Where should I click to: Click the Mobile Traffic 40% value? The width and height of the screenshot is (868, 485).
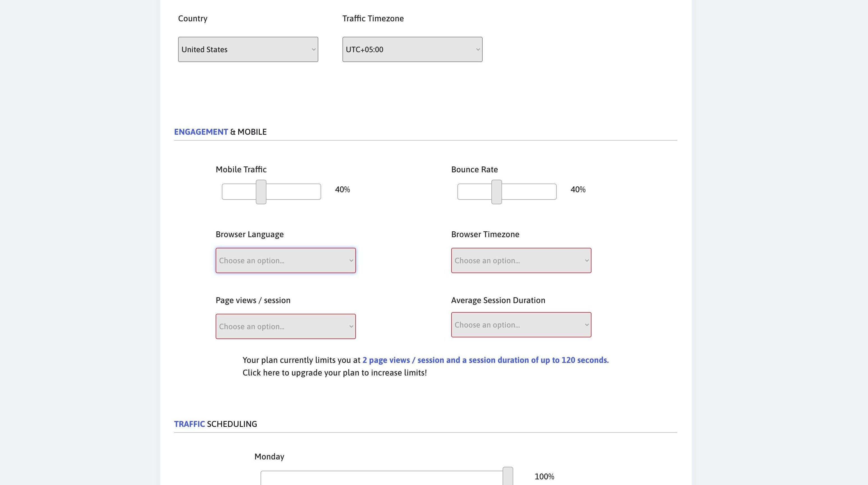pyautogui.click(x=342, y=189)
